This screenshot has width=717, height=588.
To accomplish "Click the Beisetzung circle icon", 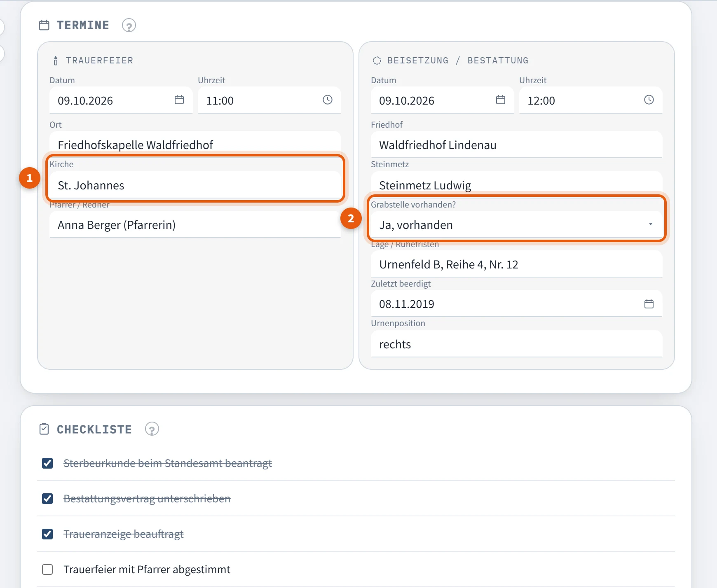I will pyautogui.click(x=377, y=61).
